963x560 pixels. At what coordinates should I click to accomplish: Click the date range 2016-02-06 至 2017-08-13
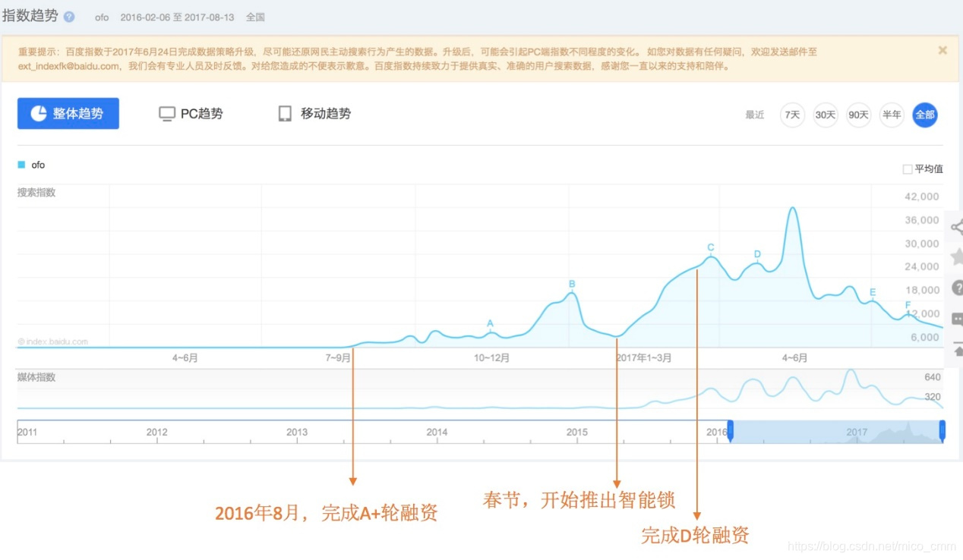click(178, 17)
